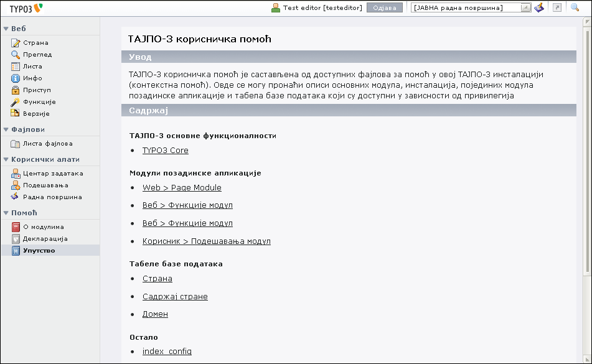This screenshot has height=364, width=592.
Task: Click the Увод section header
Action: 349,57
